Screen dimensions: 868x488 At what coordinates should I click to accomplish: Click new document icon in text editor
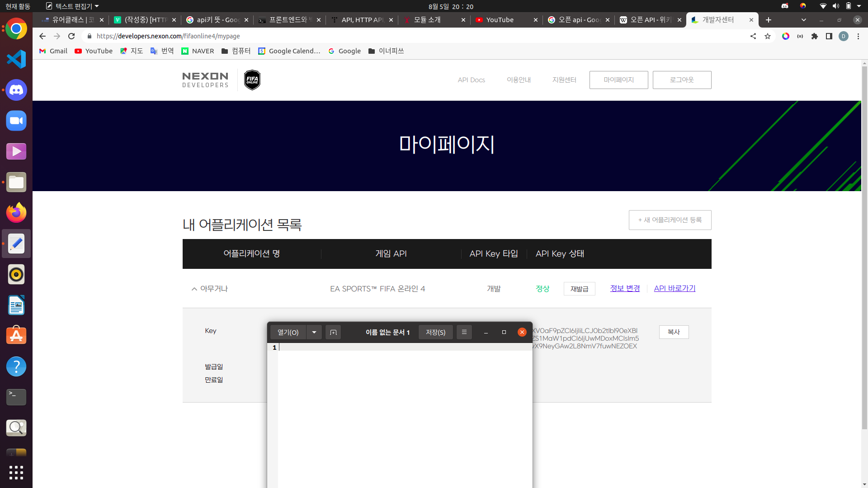(333, 332)
